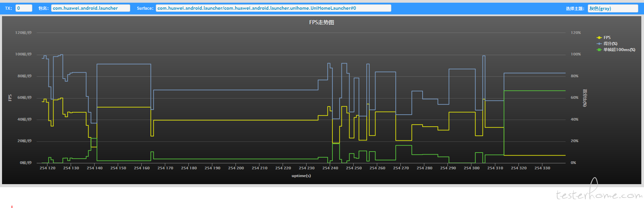Click the 254 300 x-axis label
Viewport: 644px width, 208px height.
coord(471,168)
